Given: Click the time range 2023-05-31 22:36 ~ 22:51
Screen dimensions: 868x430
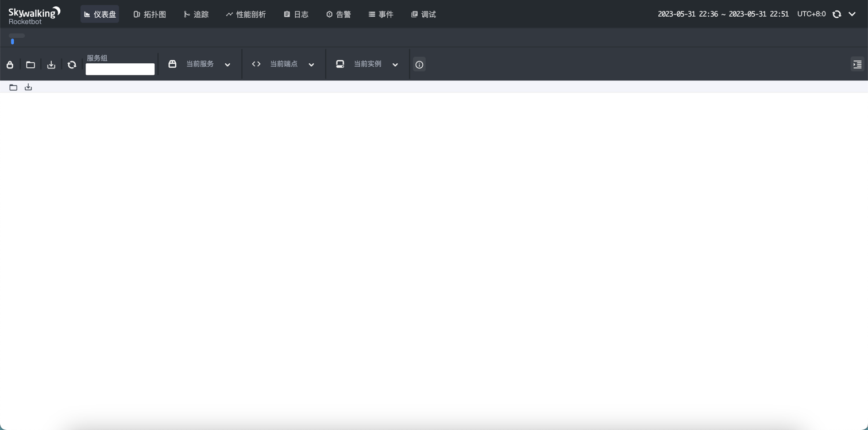Looking at the screenshot, I should [723, 14].
